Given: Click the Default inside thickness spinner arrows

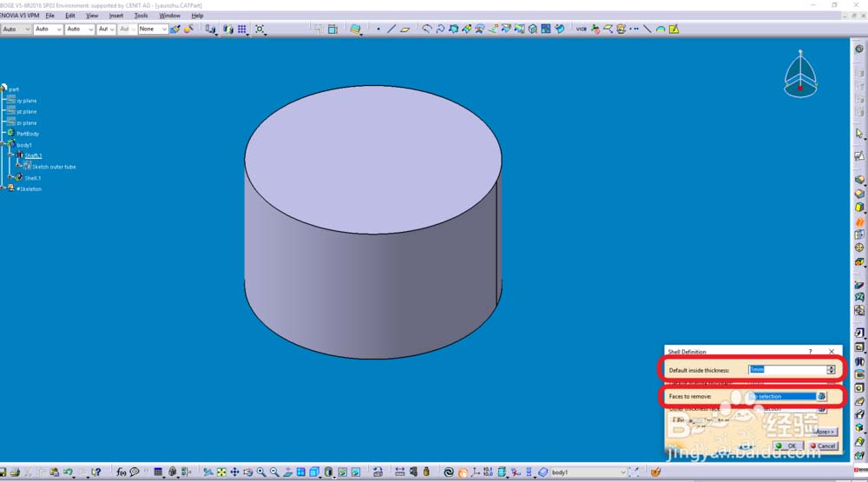Looking at the screenshot, I should tap(831, 370).
